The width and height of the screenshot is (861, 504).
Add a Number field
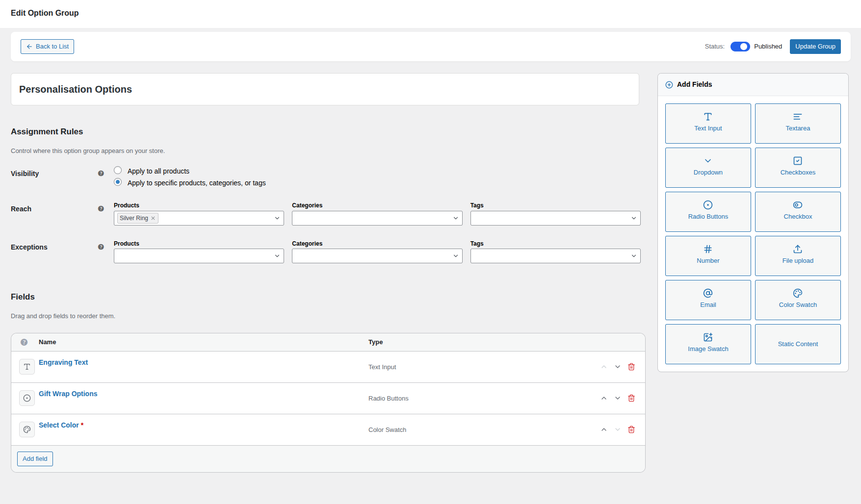708,256
